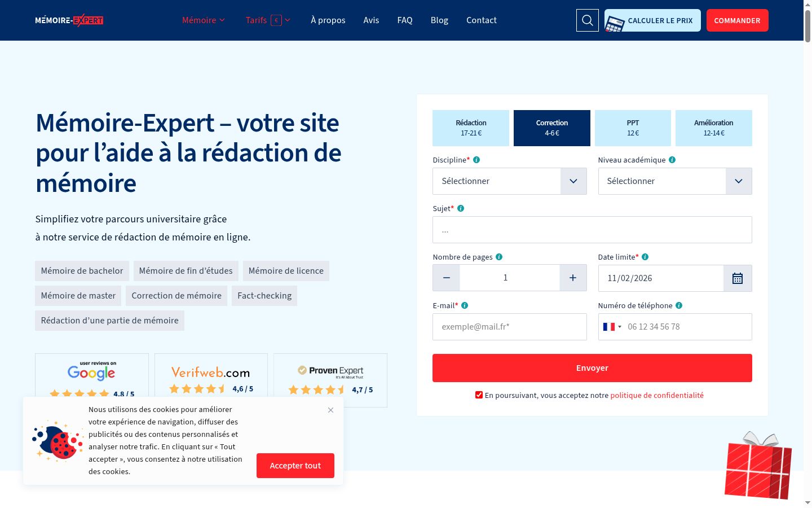Select the Rédaction 17-21€ tab
The width and height of the screenshot is (812, 508).
471,128
